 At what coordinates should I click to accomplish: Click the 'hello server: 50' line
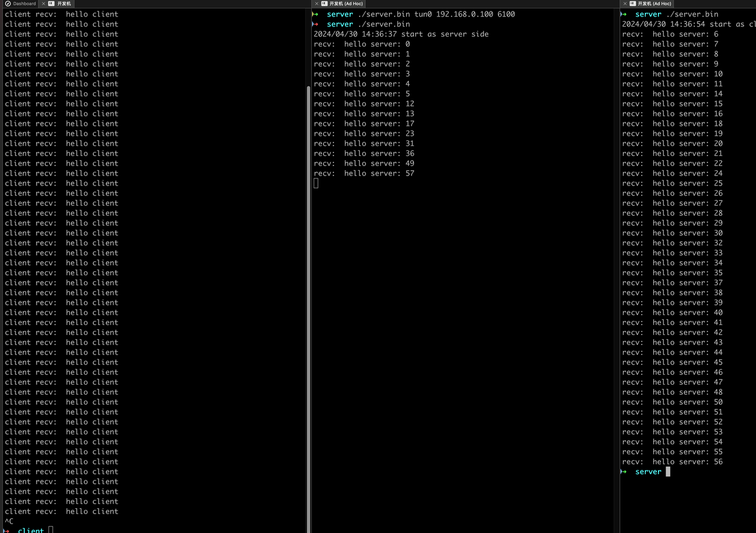click(672, 402)
